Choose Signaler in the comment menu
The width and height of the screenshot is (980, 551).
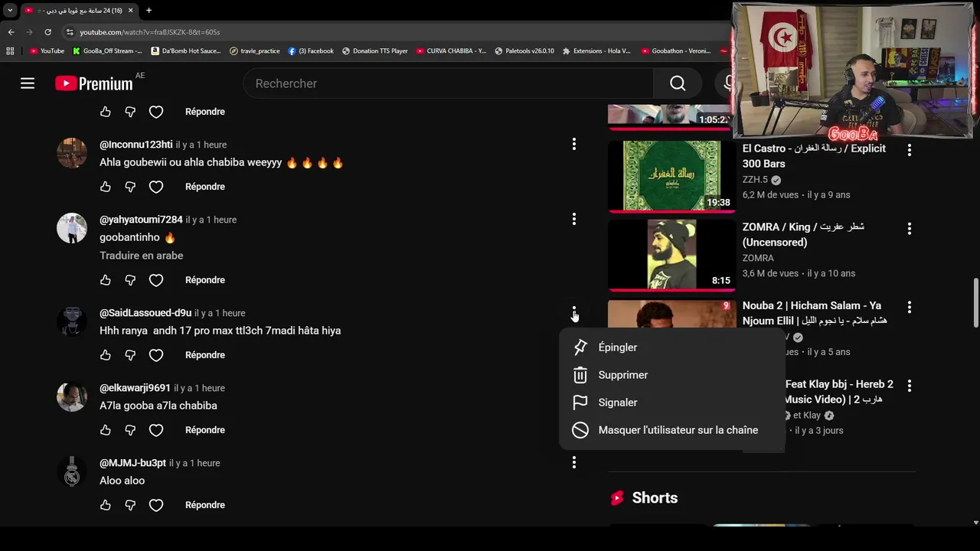tap(673, 403)
